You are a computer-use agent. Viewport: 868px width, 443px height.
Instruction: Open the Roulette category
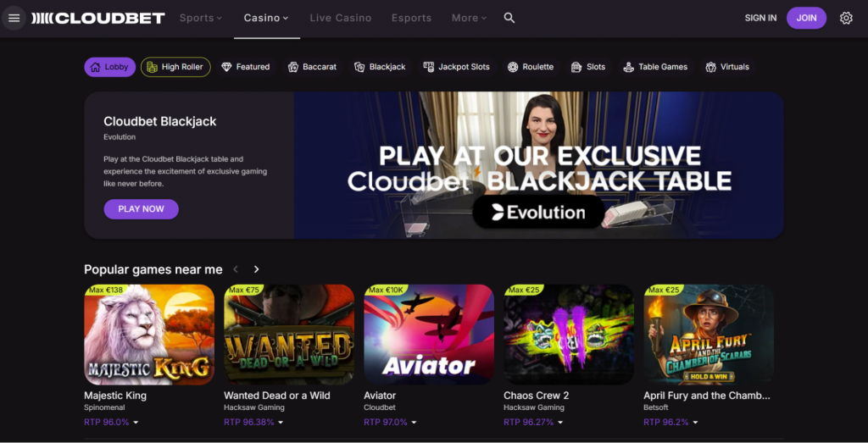pos(531,67)
